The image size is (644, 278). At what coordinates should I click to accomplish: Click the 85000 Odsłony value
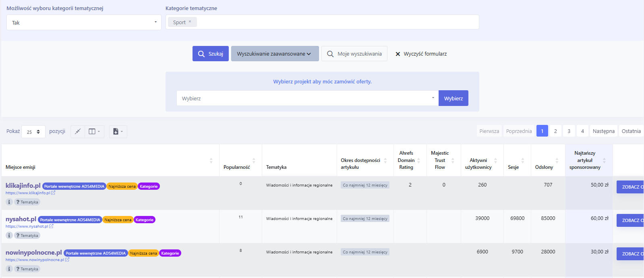click(548, 218)
